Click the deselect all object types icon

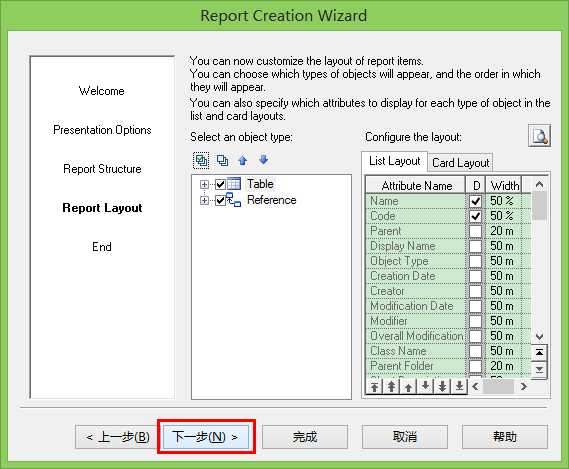[x=222, y=160]
